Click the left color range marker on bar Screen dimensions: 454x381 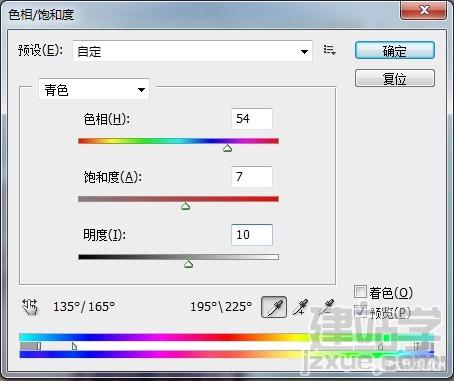[39, 346]
